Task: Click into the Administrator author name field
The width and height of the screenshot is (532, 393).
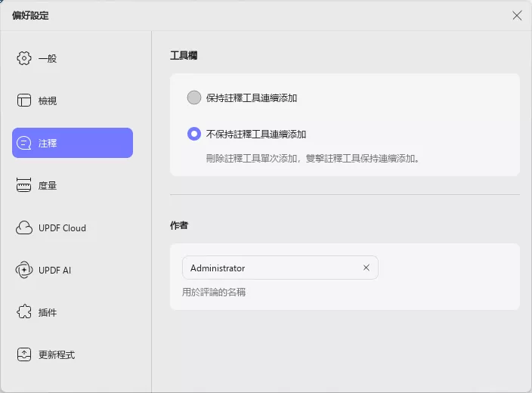Action: point(280,268)
